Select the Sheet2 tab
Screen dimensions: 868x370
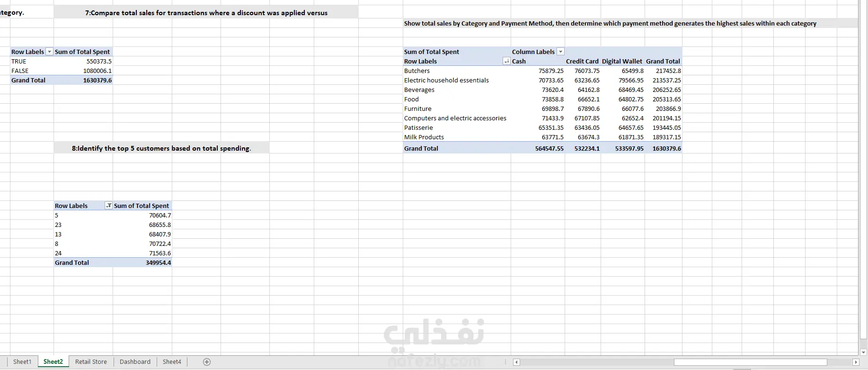[53, 361]
